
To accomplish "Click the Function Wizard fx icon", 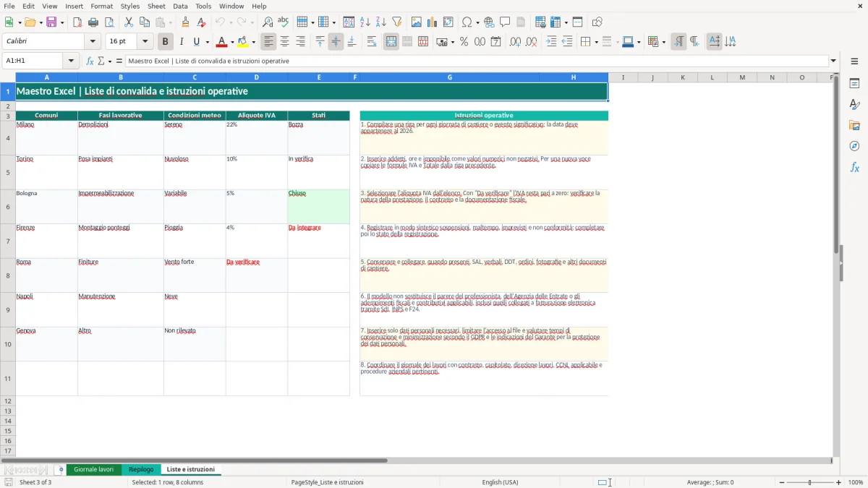I will [x=90, y=61].
